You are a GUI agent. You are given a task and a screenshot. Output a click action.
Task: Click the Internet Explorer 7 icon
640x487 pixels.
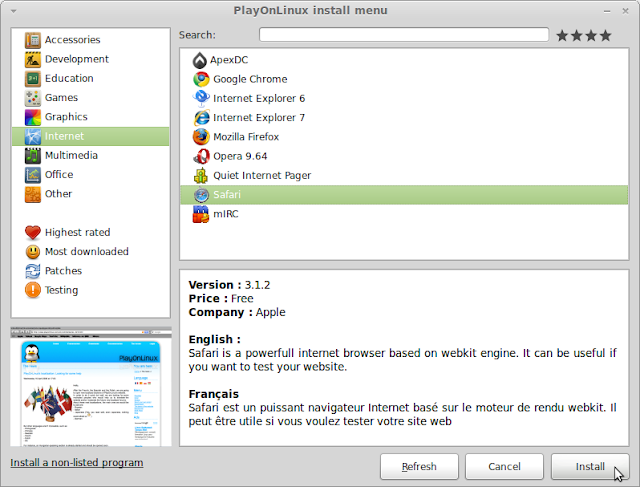201,118
